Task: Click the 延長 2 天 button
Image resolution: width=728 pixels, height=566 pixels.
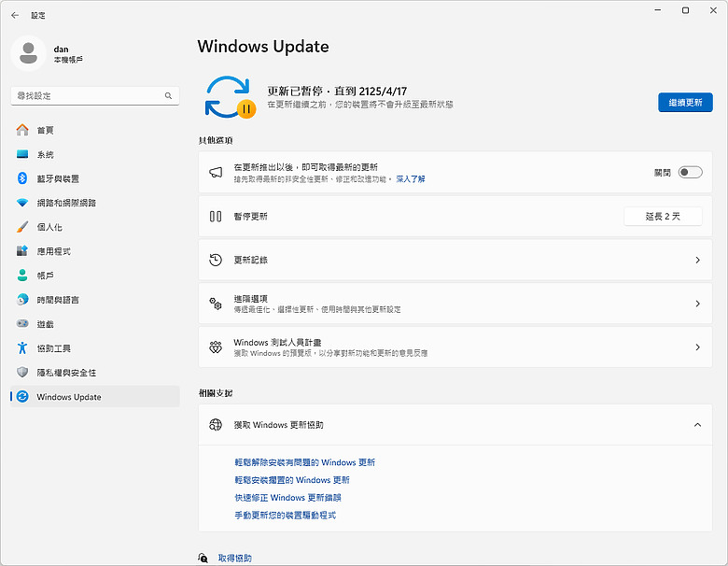Action: pyautogui.click(x=663, y=216)
